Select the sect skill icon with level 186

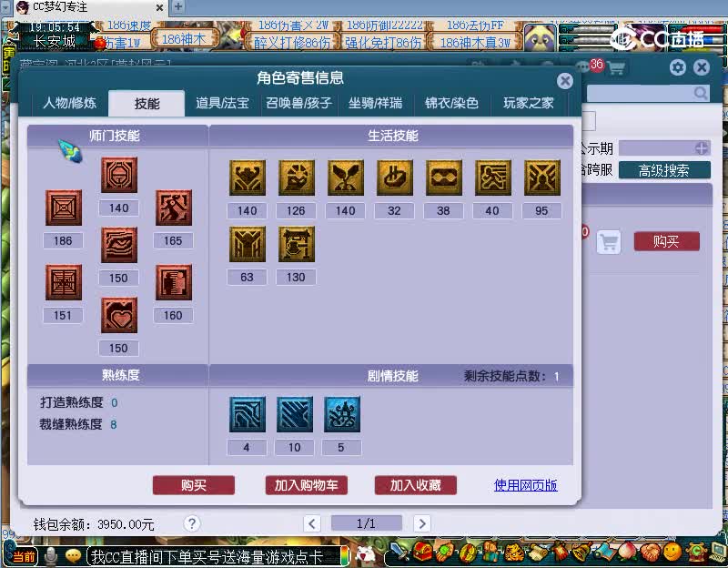pos(64,208)
